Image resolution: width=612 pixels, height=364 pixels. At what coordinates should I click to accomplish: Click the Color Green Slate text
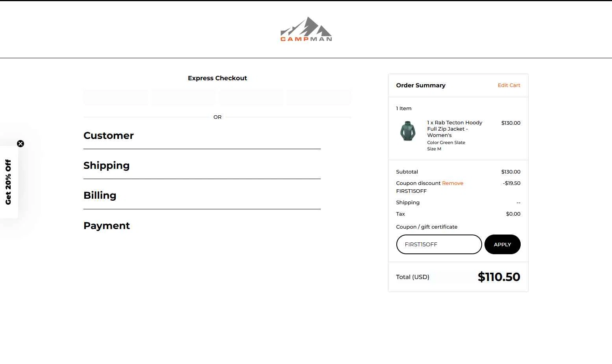click(x=446, y=143)
